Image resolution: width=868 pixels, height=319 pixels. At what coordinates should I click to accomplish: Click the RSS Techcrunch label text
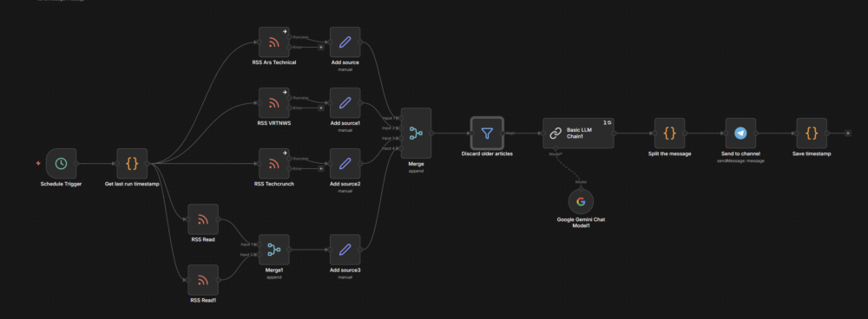point(274,184)
